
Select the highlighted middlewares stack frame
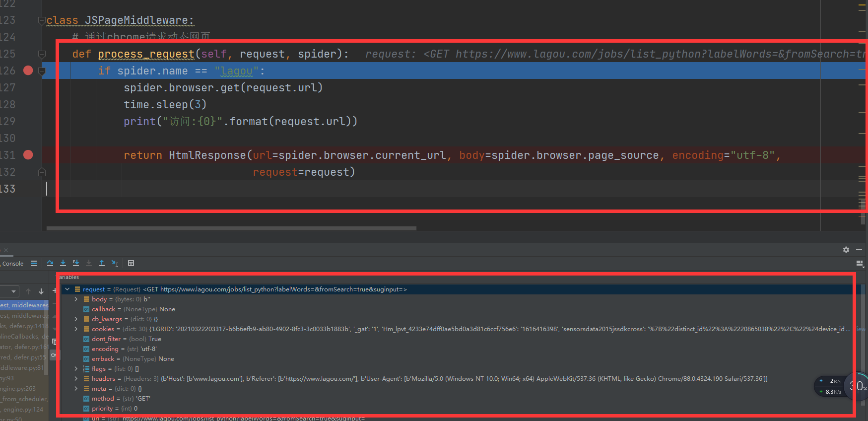pos(24,305)
